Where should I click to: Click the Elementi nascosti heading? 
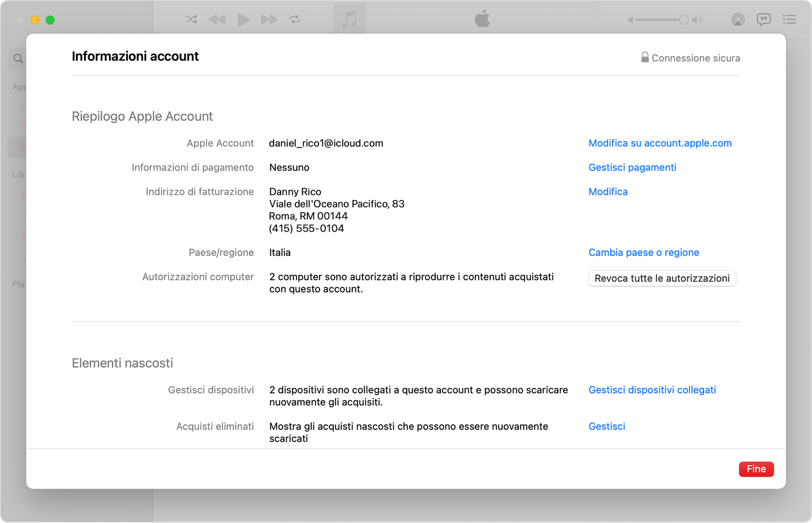coord(122,363)
